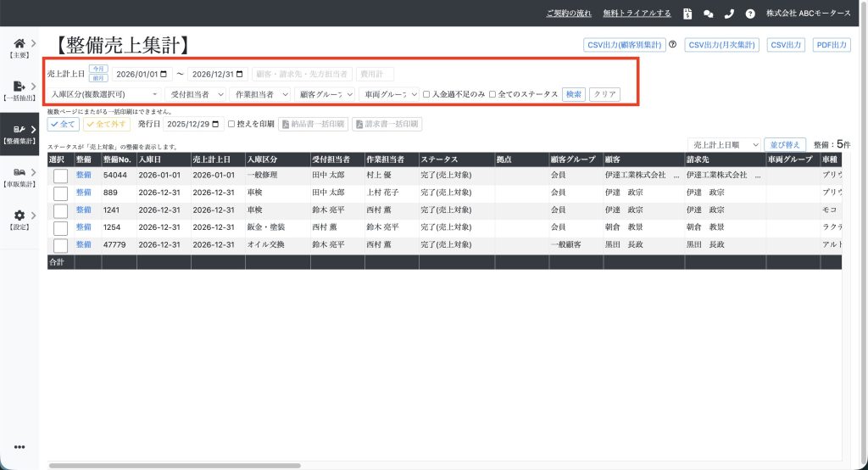Image resolution: width=868 pixels, height=470 pixels.
Task: Click the phone icon in top bar
Action: 729,14
